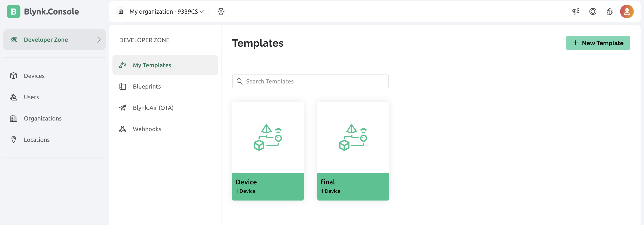The image size is (644, 225).
Task: Expand Developer Zone chevron arrow
Action: point(99,40)
